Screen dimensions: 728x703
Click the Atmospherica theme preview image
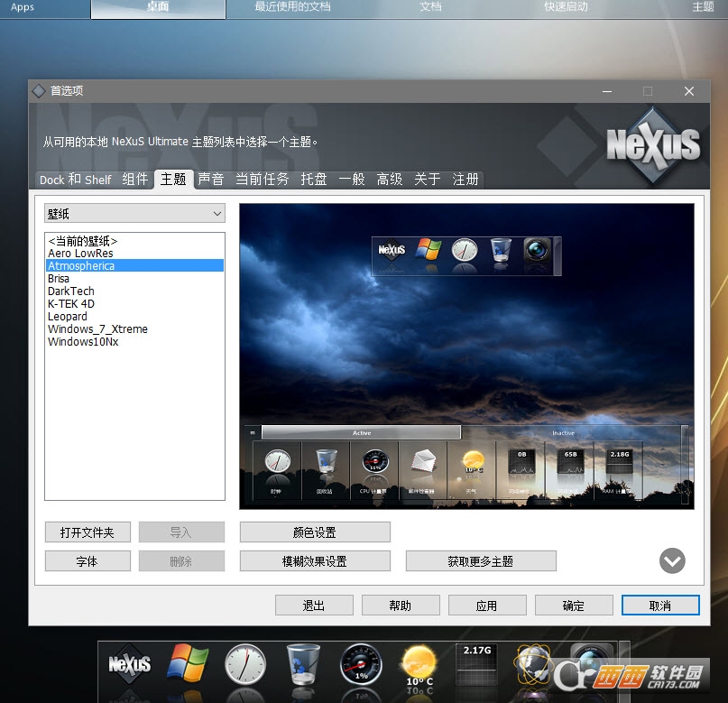466,356
